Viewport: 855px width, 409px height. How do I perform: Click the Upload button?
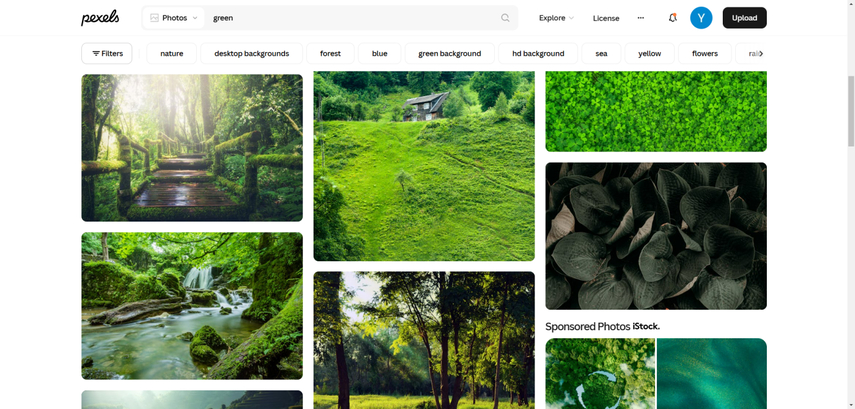click(x=744, y=18)
